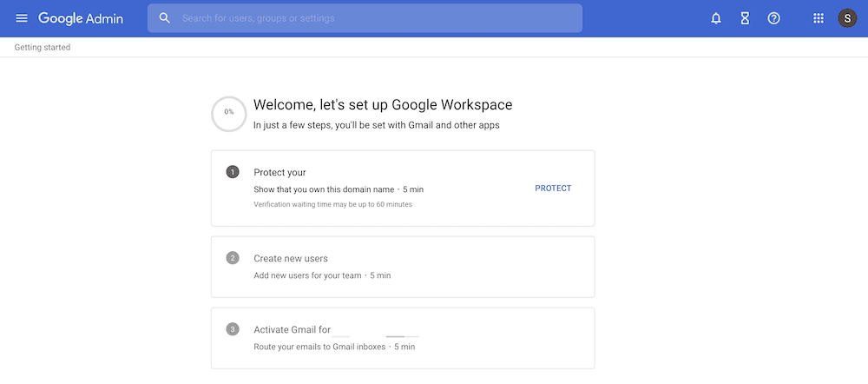Click the 0% progress circle
Viewport: 868px width, 384px height.
point(228,114)
